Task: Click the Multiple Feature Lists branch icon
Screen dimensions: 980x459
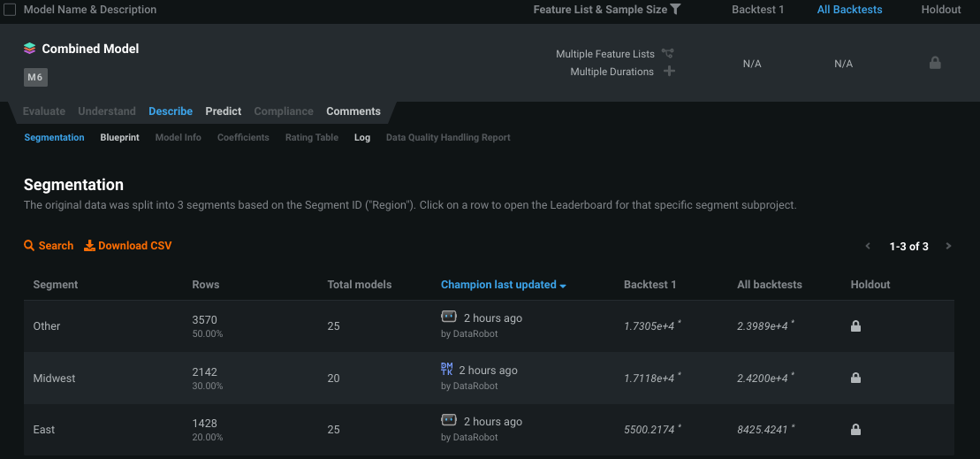Action: click(668, 54)
